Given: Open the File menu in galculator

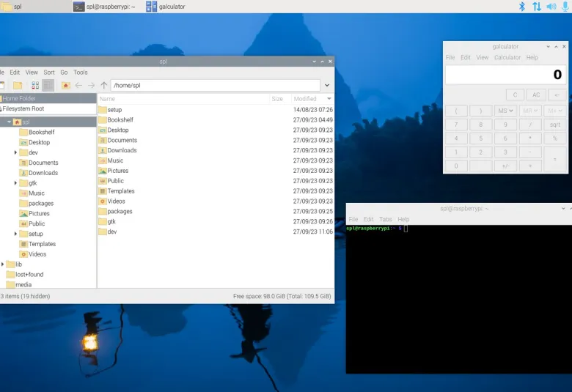Looking at the screenshot, I should (450, 57).
